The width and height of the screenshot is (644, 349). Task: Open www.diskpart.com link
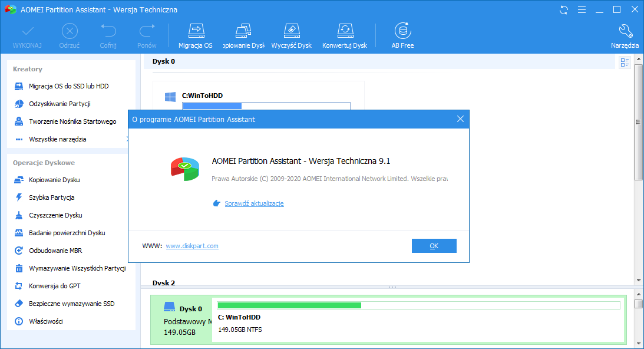192,246
